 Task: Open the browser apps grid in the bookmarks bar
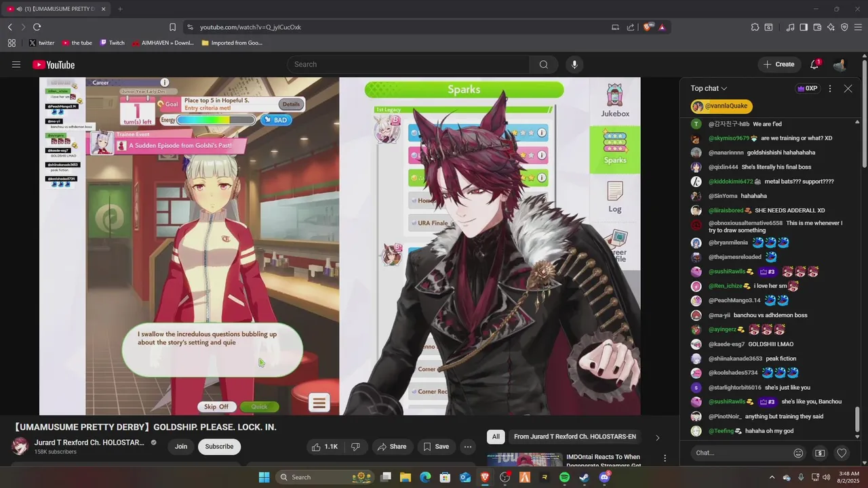point(12,43)
